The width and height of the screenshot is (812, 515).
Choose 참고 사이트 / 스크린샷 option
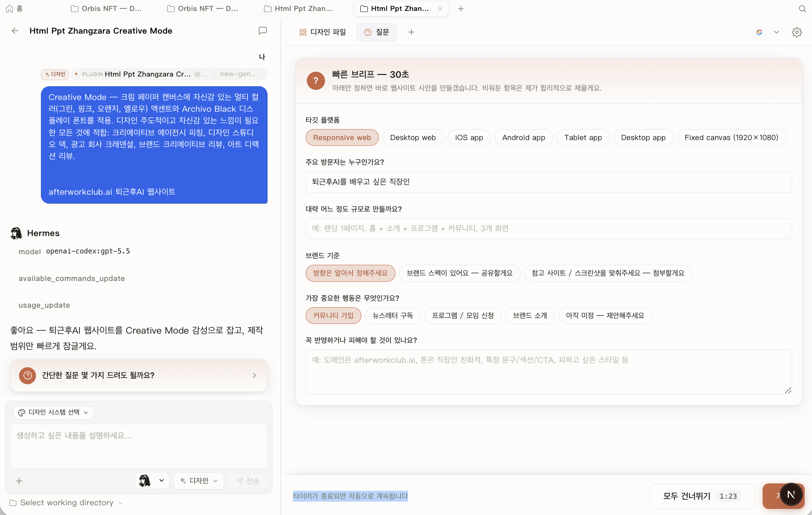pos(608,273)
